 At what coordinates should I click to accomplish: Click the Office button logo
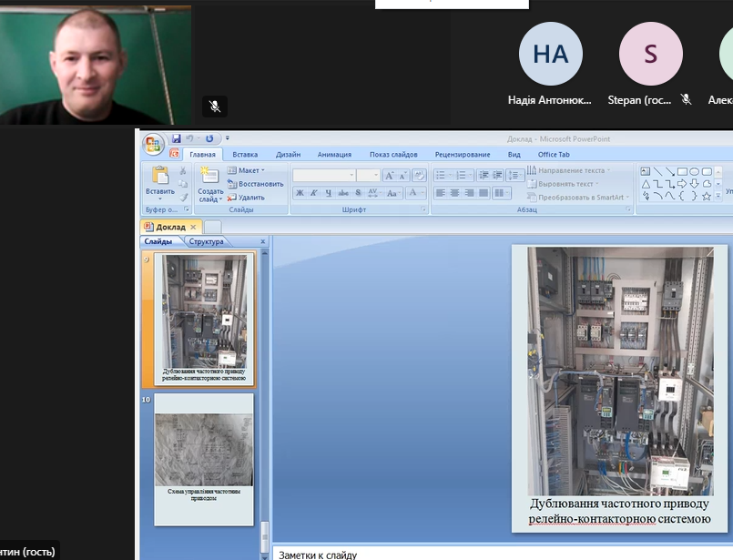(x=153, y=144)
